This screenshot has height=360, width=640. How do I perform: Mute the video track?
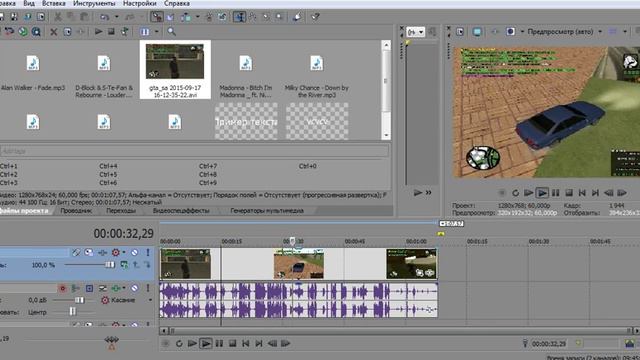pos(134,253)
